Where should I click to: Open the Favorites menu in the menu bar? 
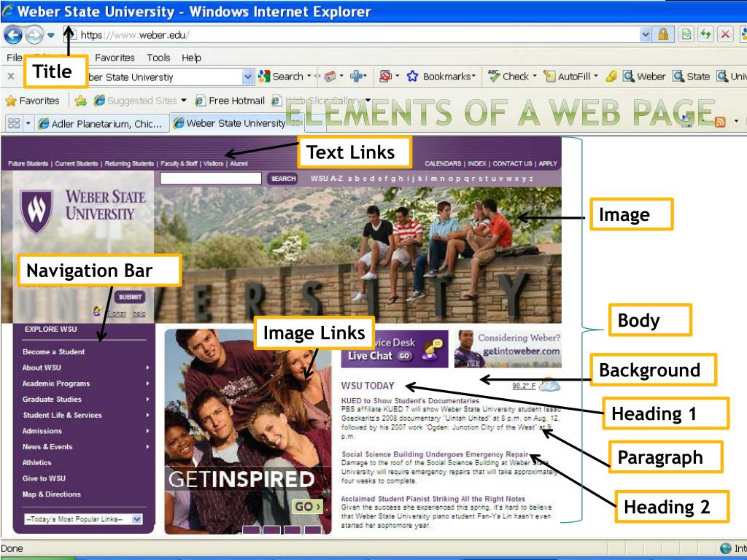tap(115, 58)
